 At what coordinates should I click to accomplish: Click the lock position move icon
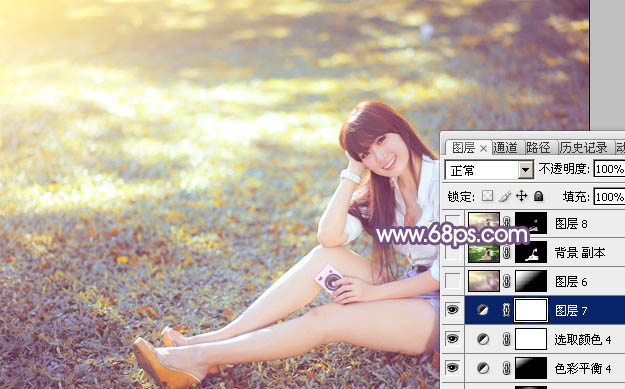pos(521,196)
